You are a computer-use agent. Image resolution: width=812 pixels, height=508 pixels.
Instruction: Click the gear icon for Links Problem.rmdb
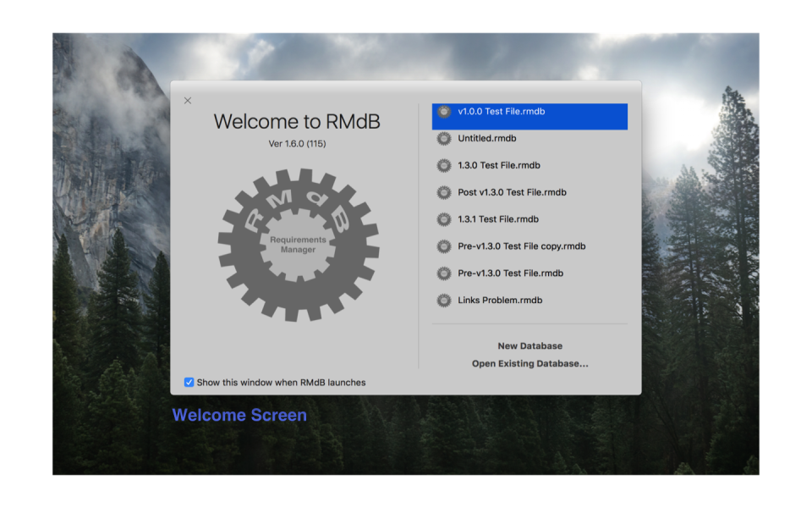pos(443,300)
